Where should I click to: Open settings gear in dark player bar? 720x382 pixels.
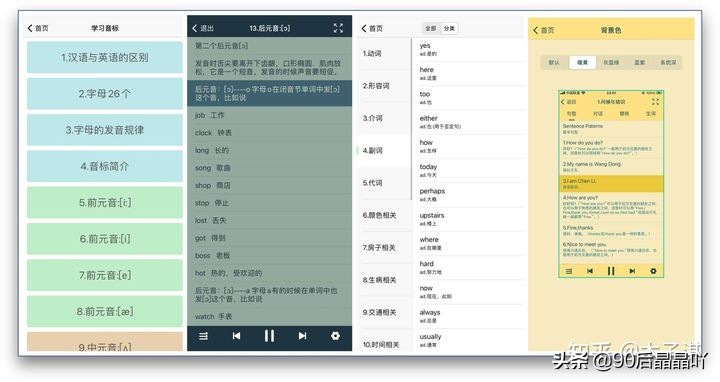[336, 336]
